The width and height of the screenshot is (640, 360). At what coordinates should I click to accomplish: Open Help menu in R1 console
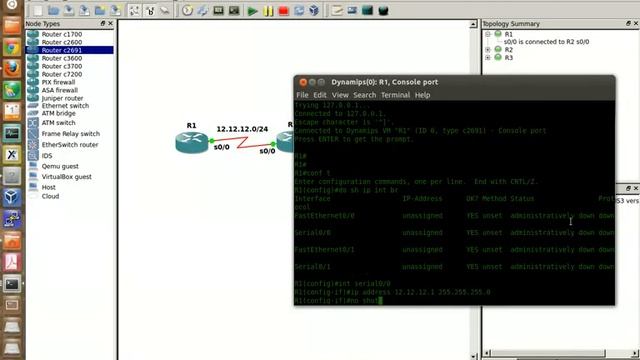pyautogui.click(x=422, y=95)
